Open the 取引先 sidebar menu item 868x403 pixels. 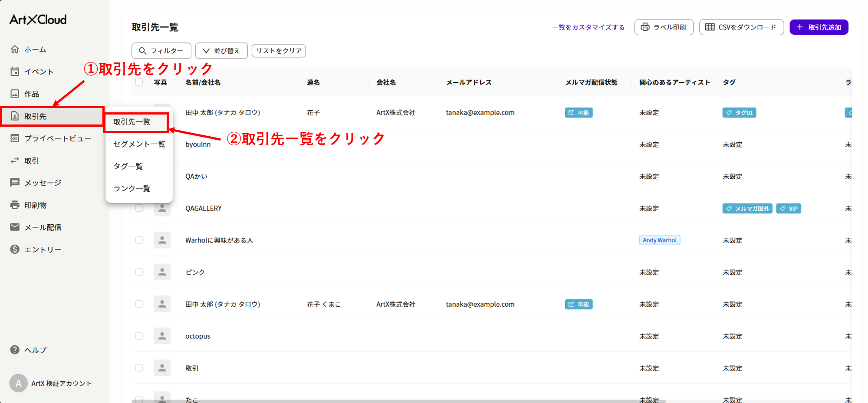tap(53, 116)
